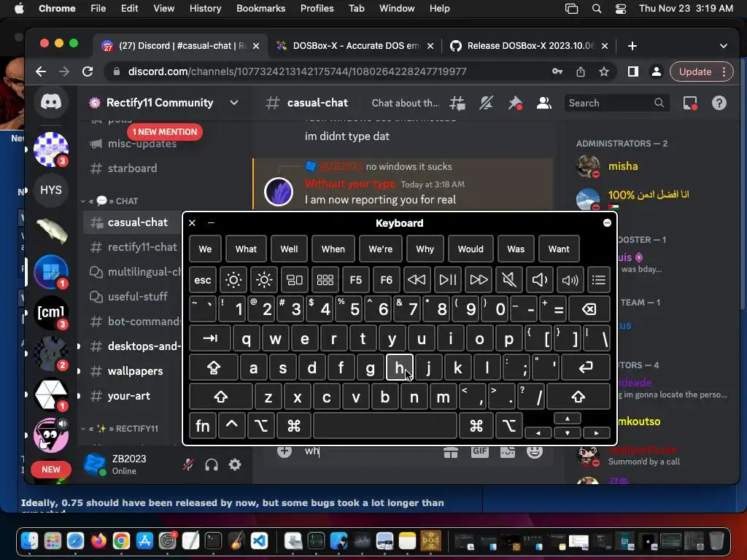Viewport: 747px width, 560px height.
Task: Open the emoji picker smiley
Action: click(535, 451)
